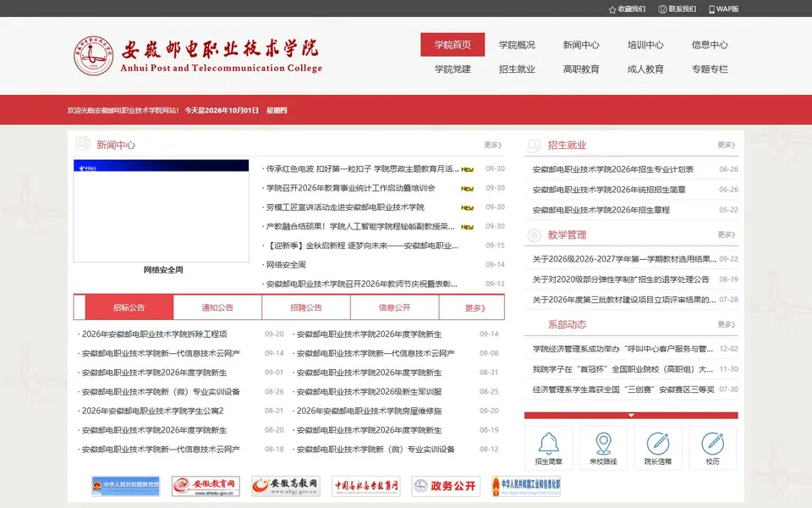Click the 网络安全周 news thumbnail image
The width and height of the screenshot is (812, 508).
pos(161,211)
